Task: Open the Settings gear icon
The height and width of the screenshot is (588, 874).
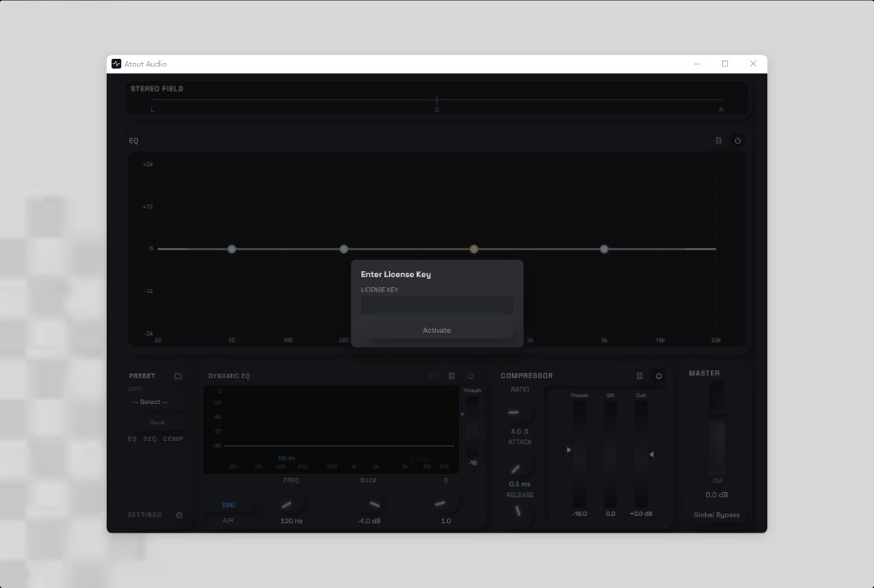Action: point(179,515)
